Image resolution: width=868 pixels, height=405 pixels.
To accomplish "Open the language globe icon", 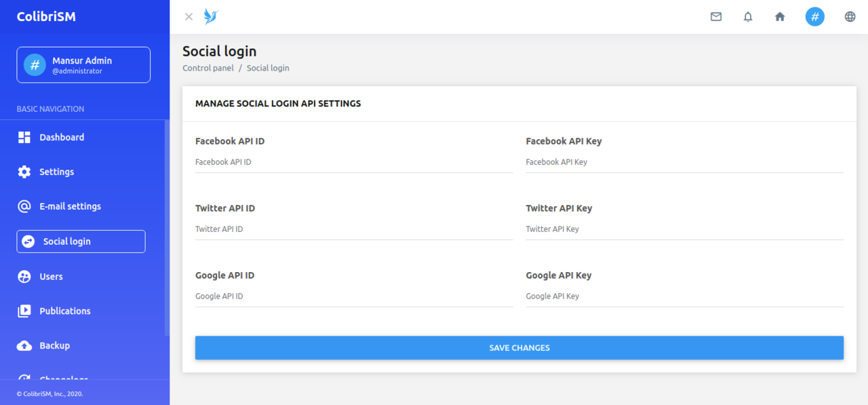I will pos(850,17).
